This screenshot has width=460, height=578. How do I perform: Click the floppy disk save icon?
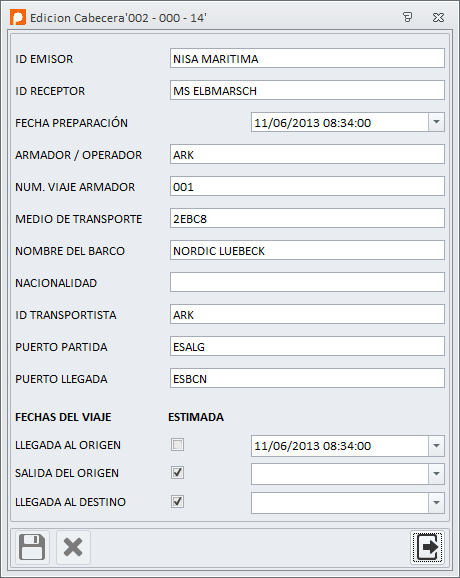coord(32,547)
